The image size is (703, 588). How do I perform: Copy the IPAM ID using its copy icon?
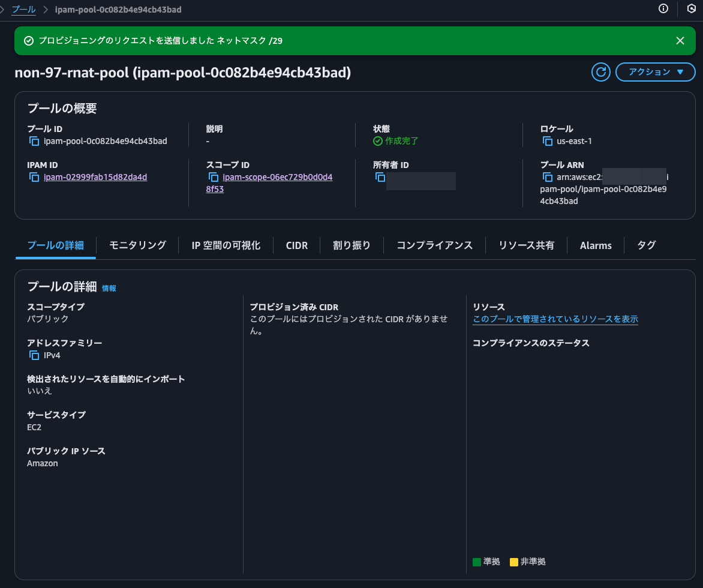(x=34, y=177)
